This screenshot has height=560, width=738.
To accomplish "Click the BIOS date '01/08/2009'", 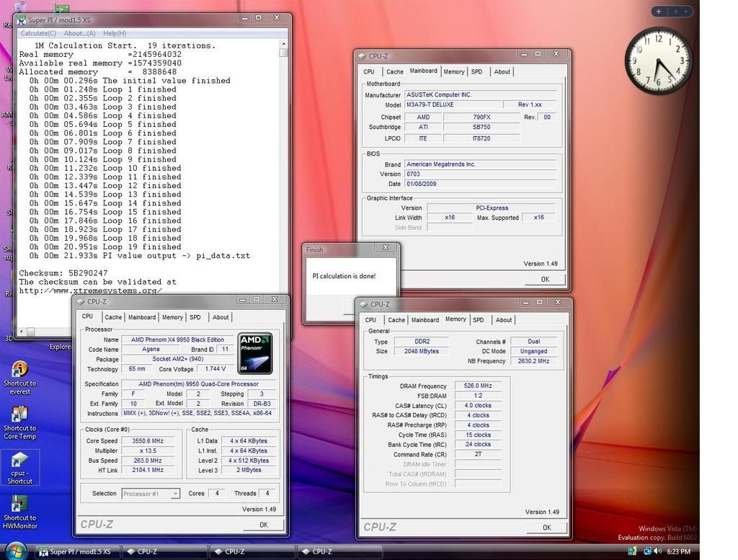I will click(480, 184).
